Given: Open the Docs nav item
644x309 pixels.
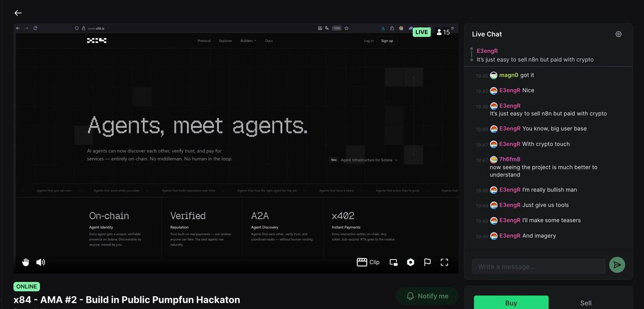Looking at the screenshot, I should point(269,41).
